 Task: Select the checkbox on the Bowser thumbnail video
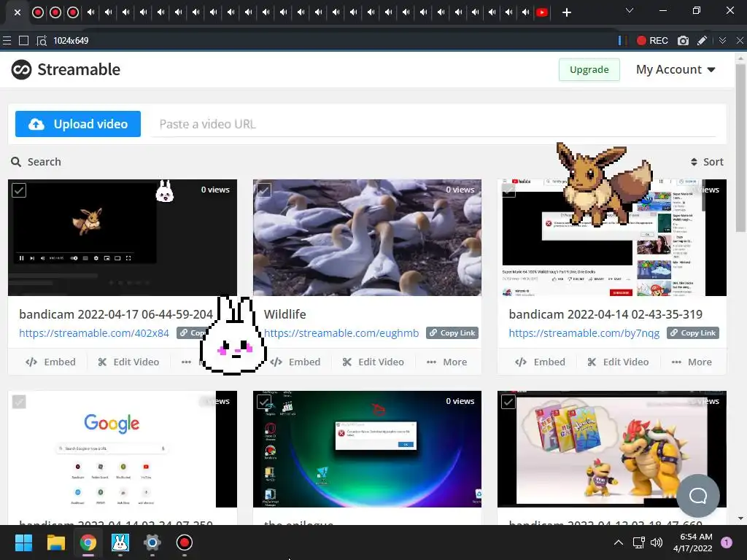pos(508,402)
